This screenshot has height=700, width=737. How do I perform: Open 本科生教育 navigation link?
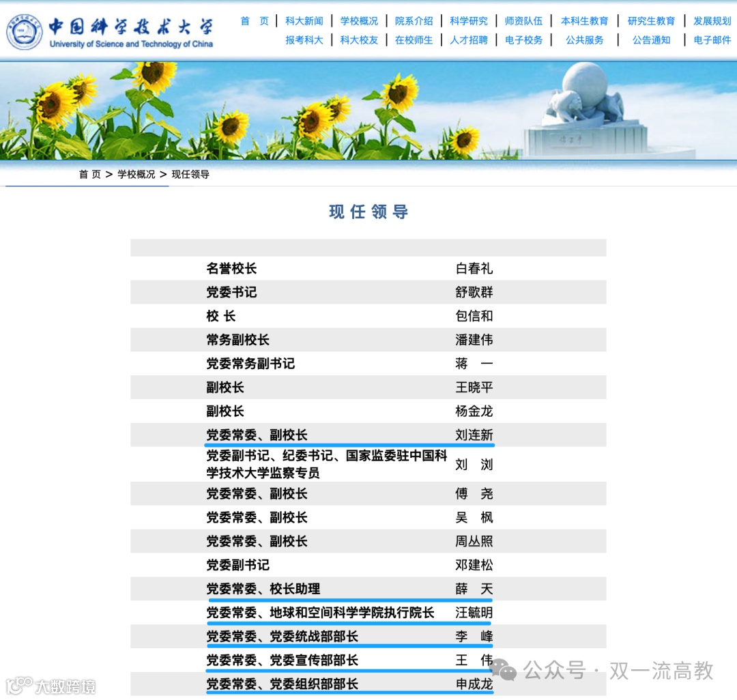click(584, 21)
